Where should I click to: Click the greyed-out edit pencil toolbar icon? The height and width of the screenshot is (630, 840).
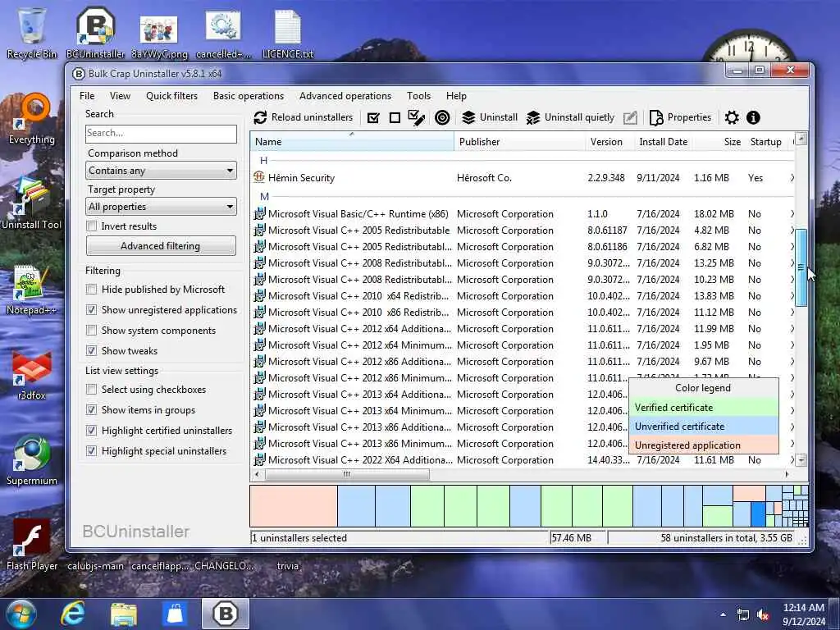coord(631,117)
